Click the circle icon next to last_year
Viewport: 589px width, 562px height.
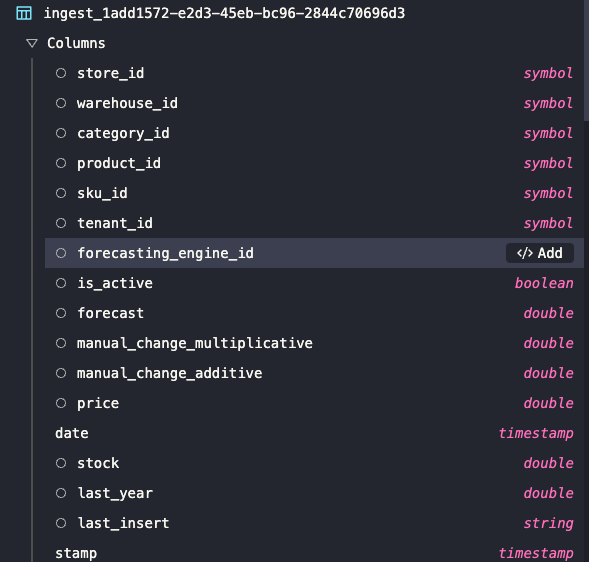pyautogui.click(x=61, y=493)
